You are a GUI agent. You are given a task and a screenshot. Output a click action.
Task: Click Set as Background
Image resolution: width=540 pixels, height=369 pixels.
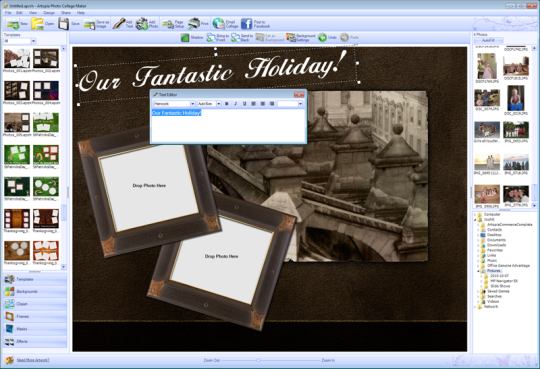(x=270, y=38)
